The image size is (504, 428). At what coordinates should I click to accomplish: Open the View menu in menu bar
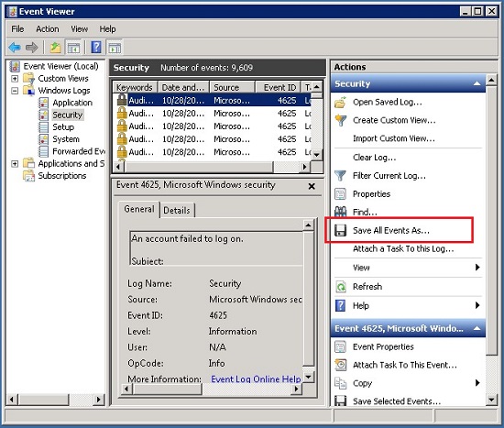point(80,29)
